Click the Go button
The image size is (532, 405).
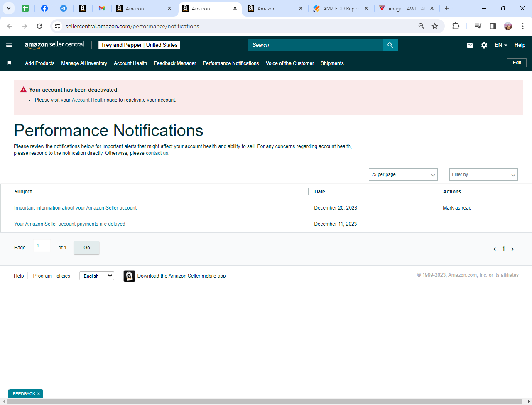87,248
